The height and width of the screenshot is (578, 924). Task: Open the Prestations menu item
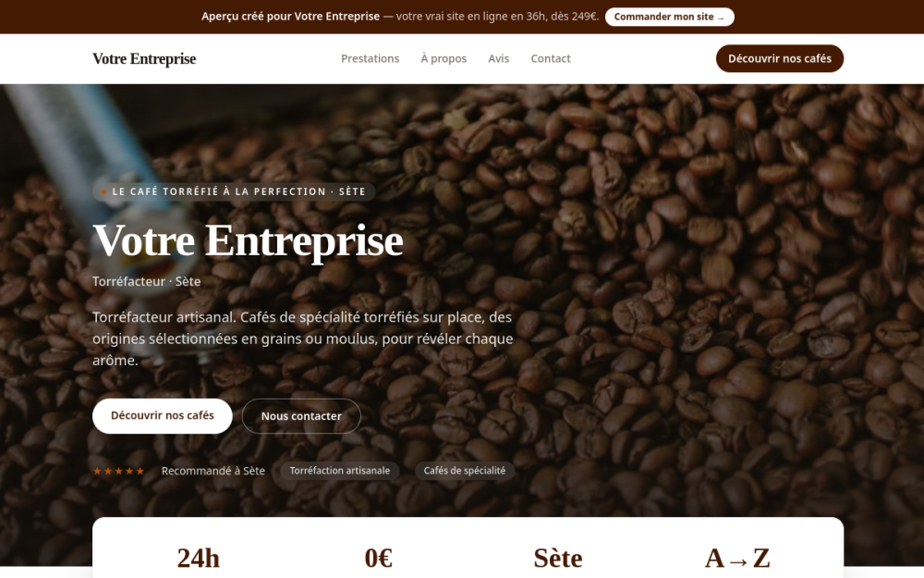(371, 58)
